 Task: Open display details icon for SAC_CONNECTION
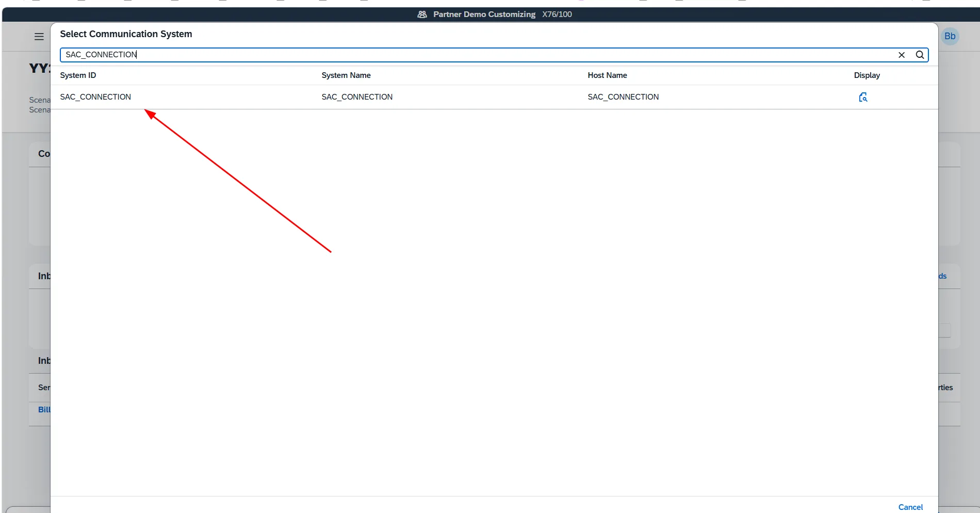point(863,97)
